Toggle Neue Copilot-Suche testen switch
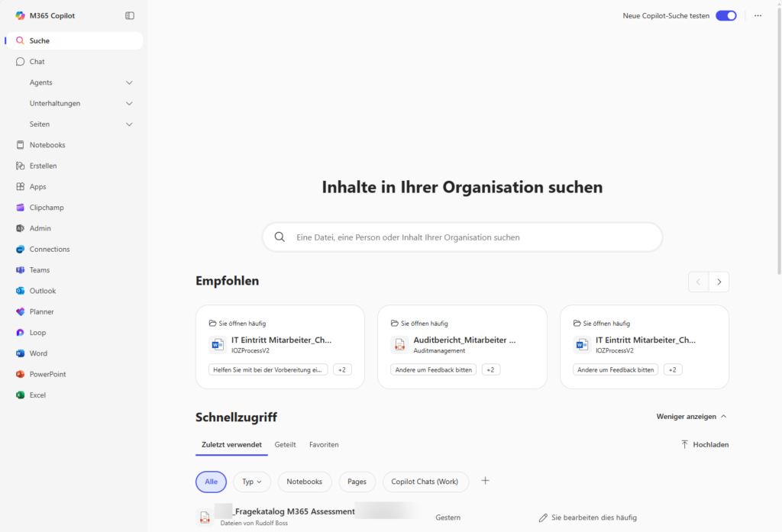 tap(726, 15)
